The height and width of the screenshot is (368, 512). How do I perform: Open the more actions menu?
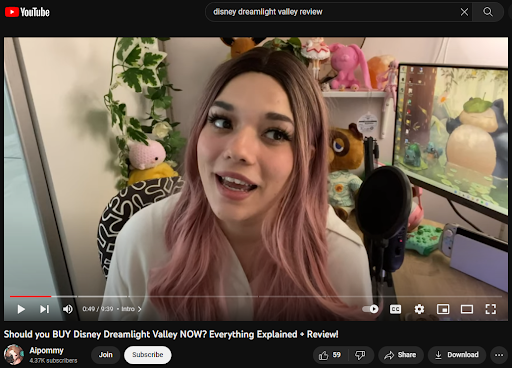[x=499, y=355]
